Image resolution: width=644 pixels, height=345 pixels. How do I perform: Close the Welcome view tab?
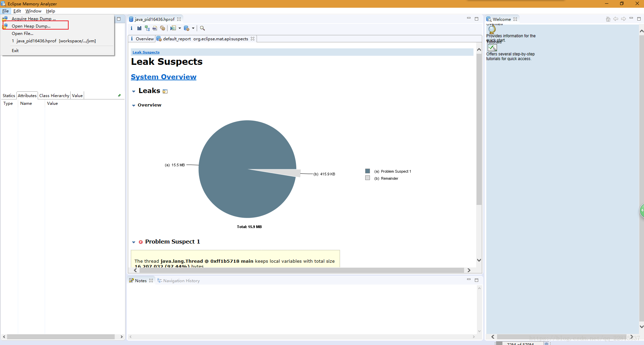pyautogui.click(x=515, y=19)
